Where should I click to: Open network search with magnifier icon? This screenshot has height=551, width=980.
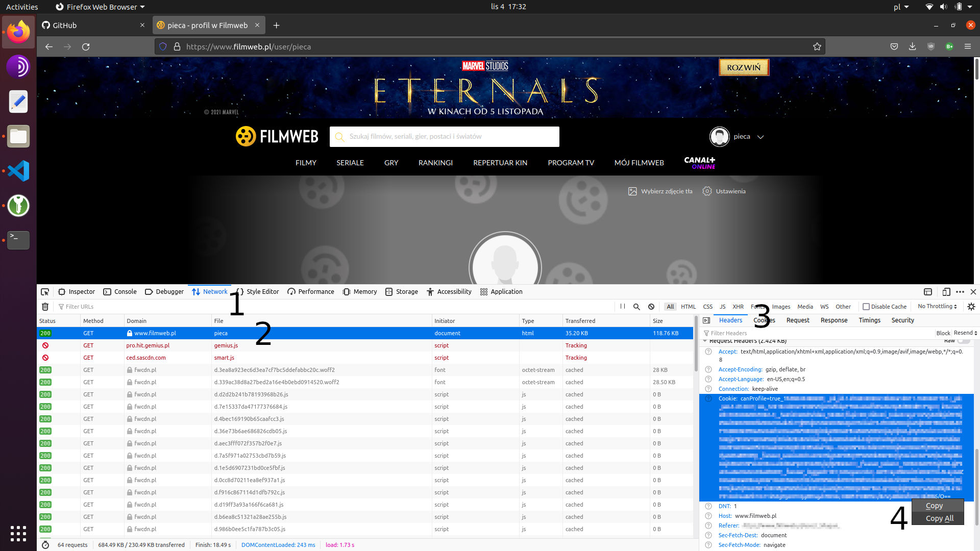point(636,307)
